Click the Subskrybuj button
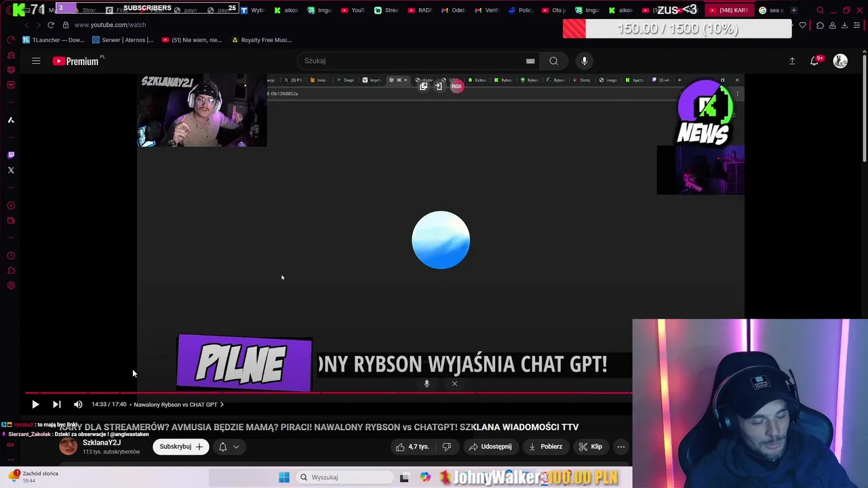This screenshot has height=488, width=868. click(x=181, y=447)
